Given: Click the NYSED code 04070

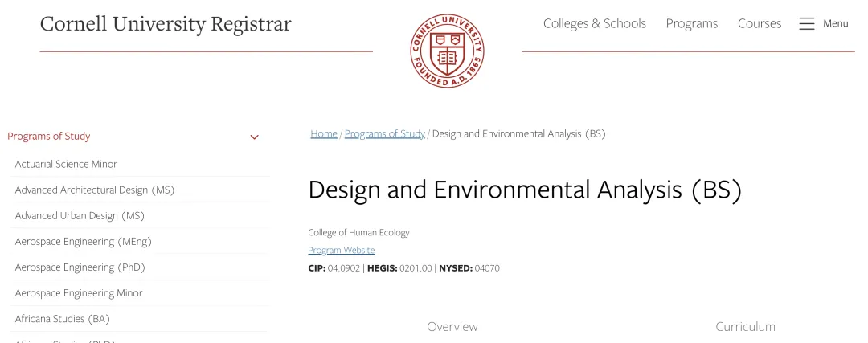Looking at the screenshot, I should click(487, 268).
